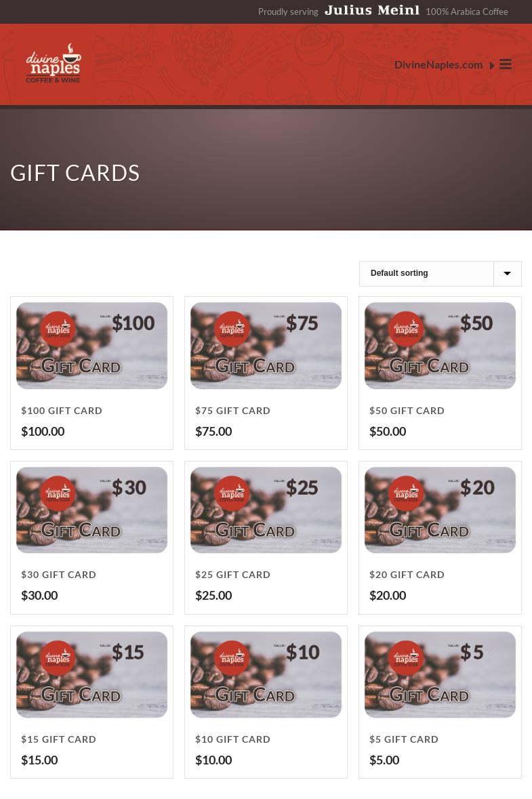Viewport: 532px width, 799px height.
Task: Click the Divine Naples coffee logo
Action: [54, 63]
